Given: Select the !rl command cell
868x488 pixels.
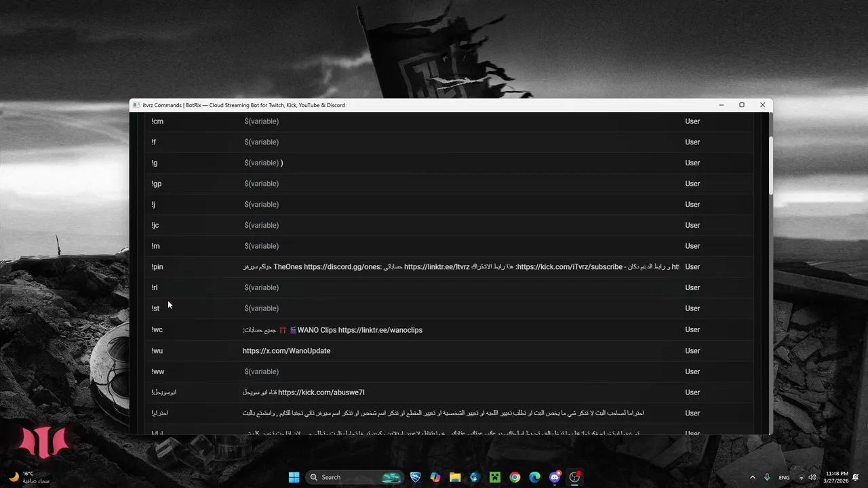Looking at the screenshot, I should 155,287.
